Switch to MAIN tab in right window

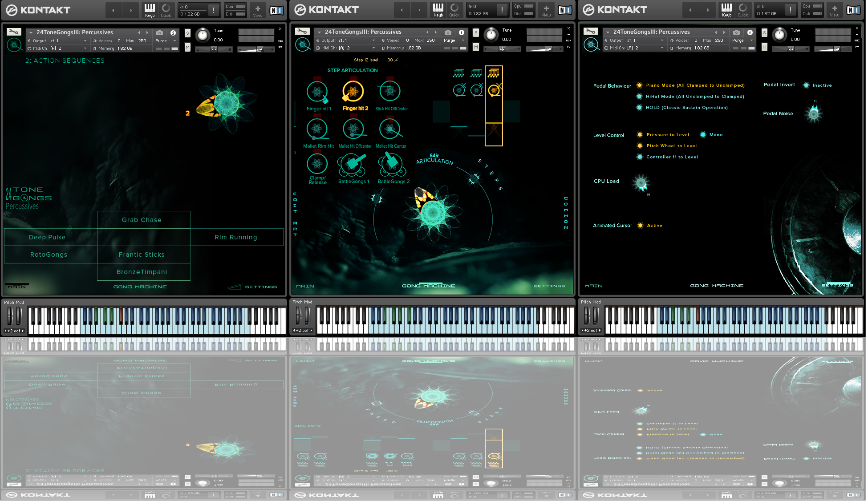tap(593, 286)
